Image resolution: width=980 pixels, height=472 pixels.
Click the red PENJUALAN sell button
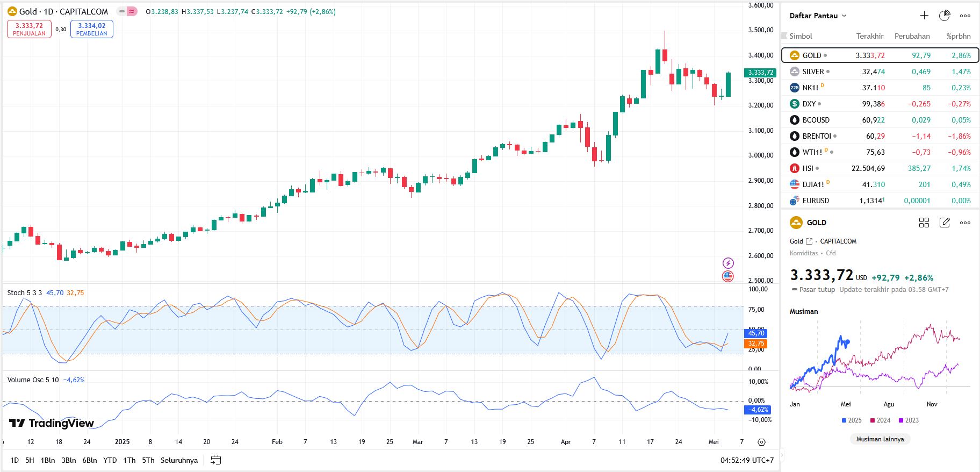(29, 29)
